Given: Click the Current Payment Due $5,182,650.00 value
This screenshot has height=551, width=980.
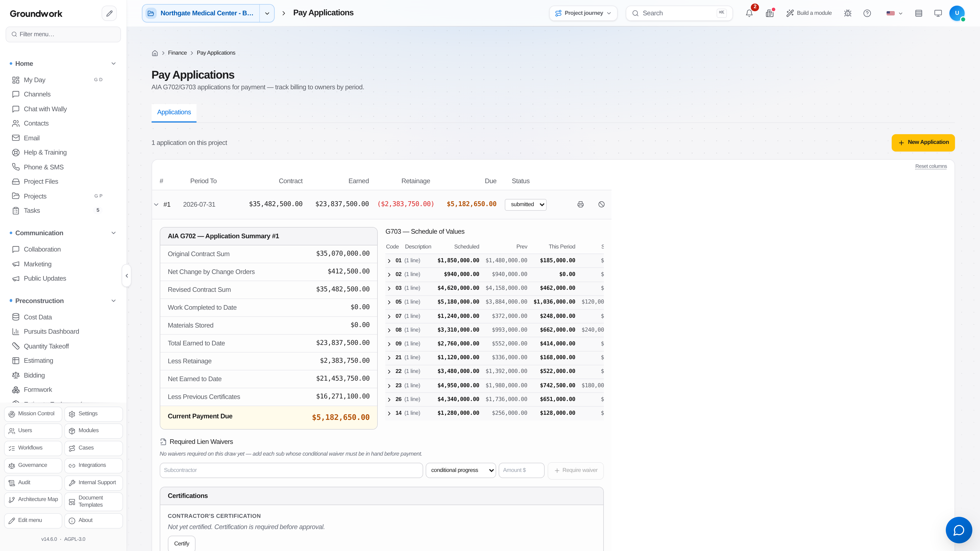Looking at the screenshot, I should [x=340, y=418].
